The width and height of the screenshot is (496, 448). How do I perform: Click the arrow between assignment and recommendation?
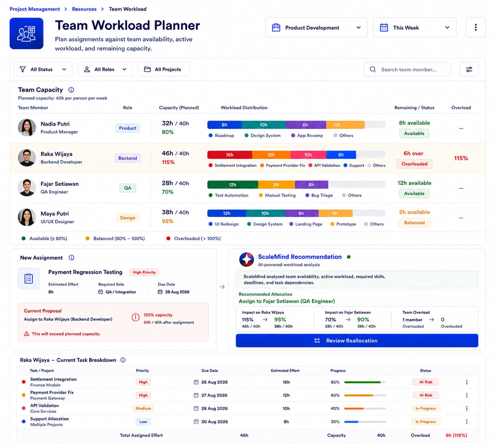pos(222,287)
